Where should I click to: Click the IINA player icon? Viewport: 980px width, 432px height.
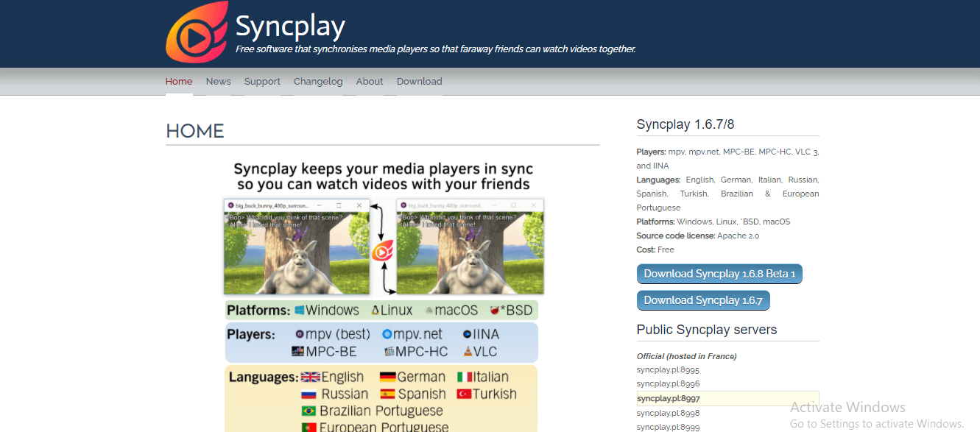[468, 334]
